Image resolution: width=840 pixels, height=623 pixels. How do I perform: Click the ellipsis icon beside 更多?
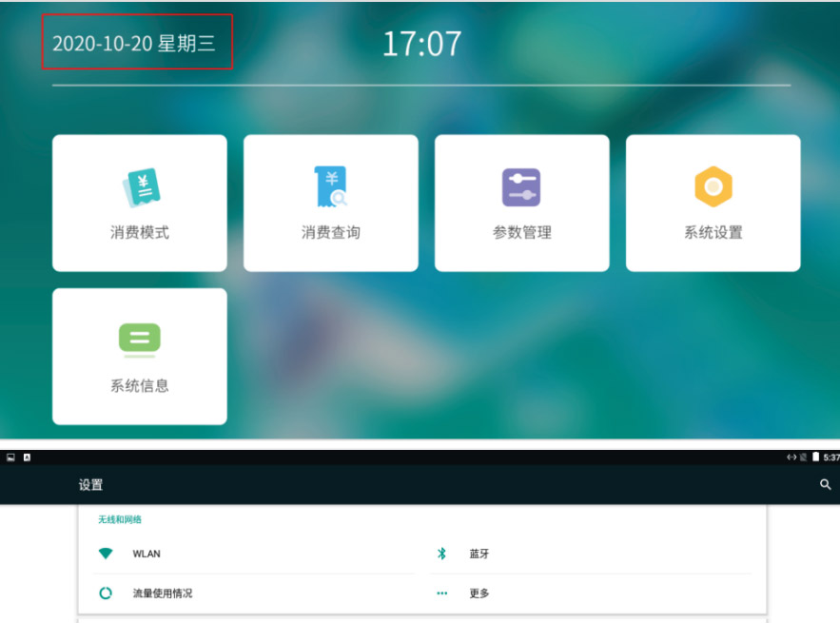tap(441, 593)
